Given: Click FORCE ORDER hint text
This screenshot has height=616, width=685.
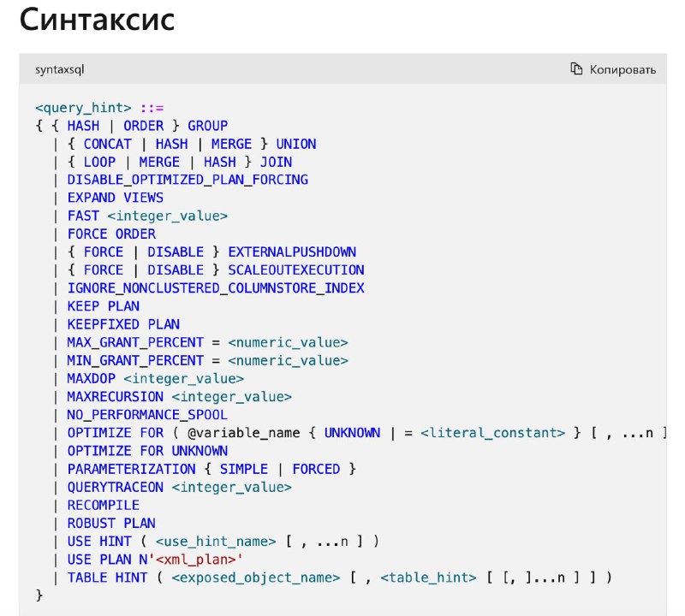Looking at the screenshot, I should [x=111, y=234].
